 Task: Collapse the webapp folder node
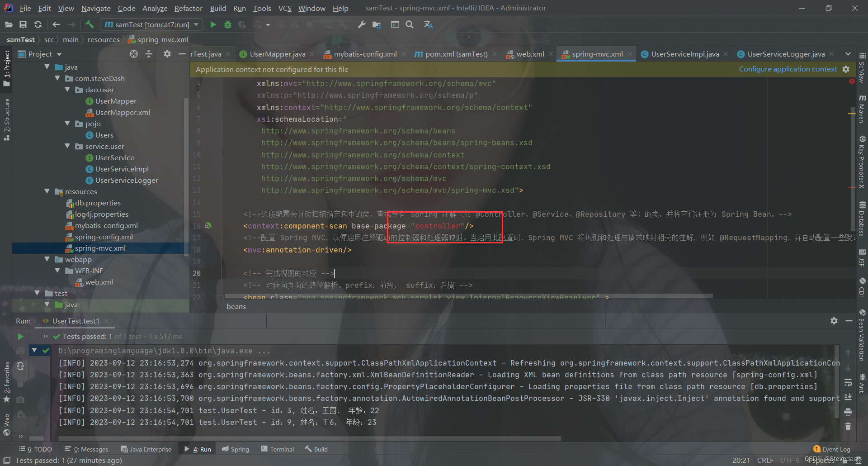pyautogui.click(x=47, y=259)
